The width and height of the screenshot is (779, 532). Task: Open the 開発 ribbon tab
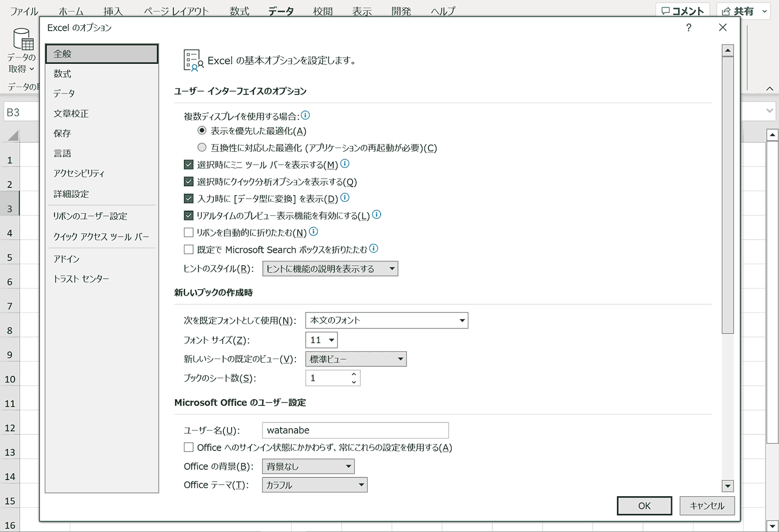coord(401,11)
